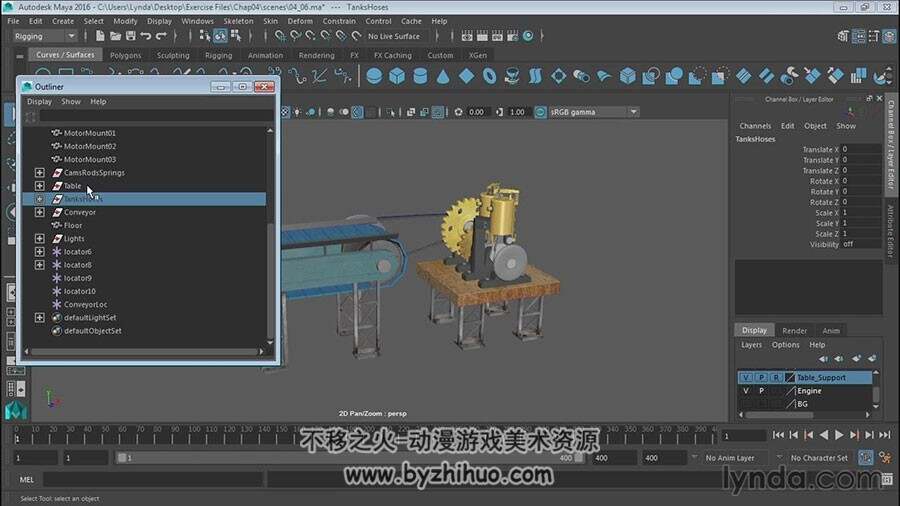Toggle playback P of Table_Support layer
This screenshot has width=900, height=506.
(x=761, y=377)
